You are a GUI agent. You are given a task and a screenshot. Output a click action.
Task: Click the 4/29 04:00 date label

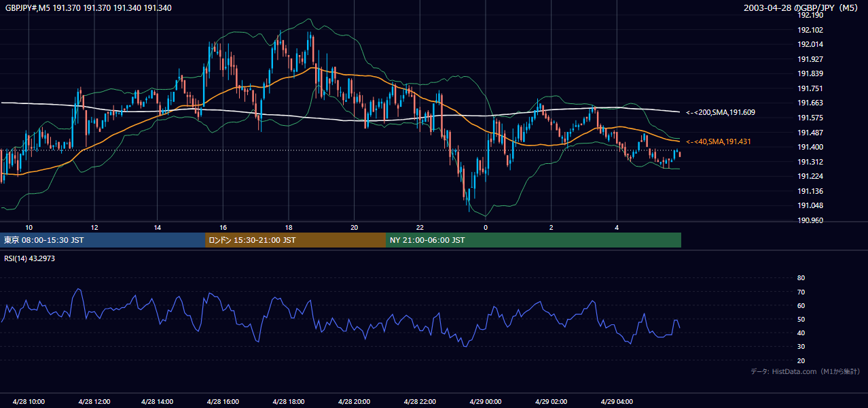coord(617,402)
